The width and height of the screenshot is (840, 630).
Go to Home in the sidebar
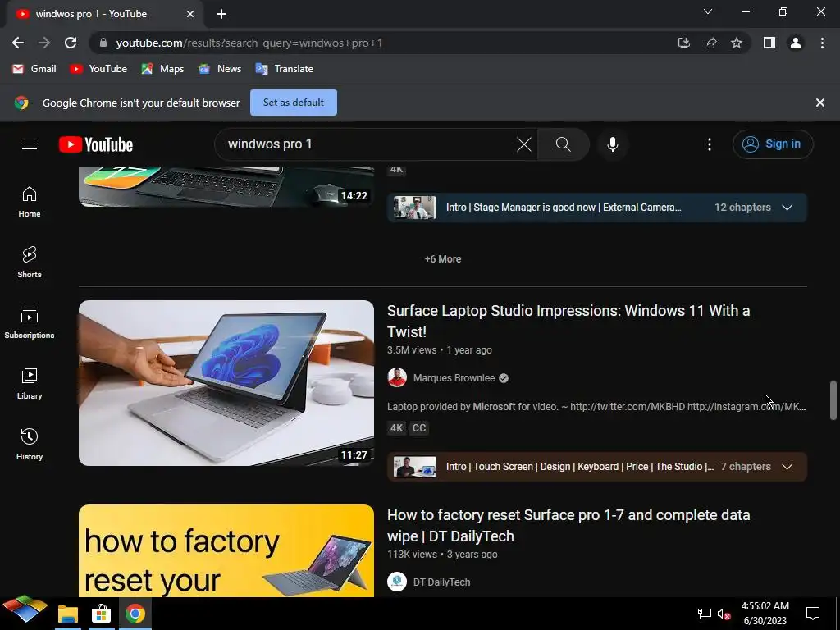click(30, 202)
